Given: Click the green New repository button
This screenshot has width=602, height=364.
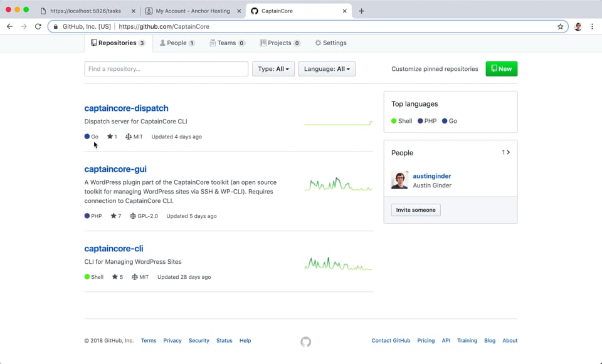Looking at the screenshot, I should coord(502,69).
